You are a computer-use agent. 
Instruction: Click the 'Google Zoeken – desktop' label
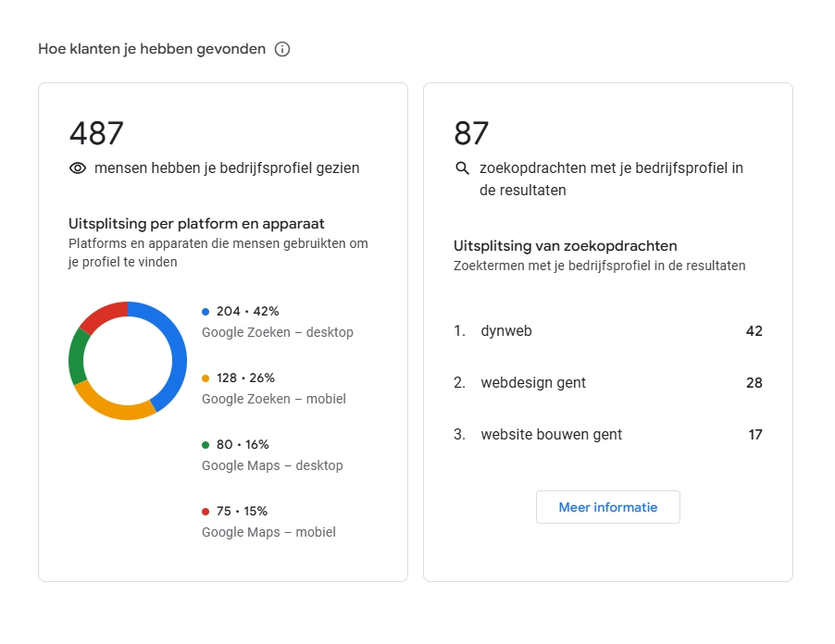278,332
